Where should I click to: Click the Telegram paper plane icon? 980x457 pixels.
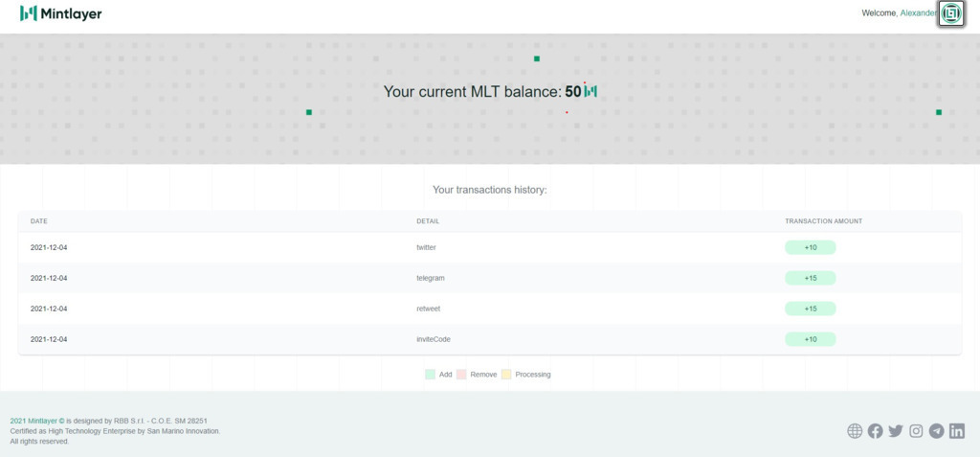click(936, 431)
